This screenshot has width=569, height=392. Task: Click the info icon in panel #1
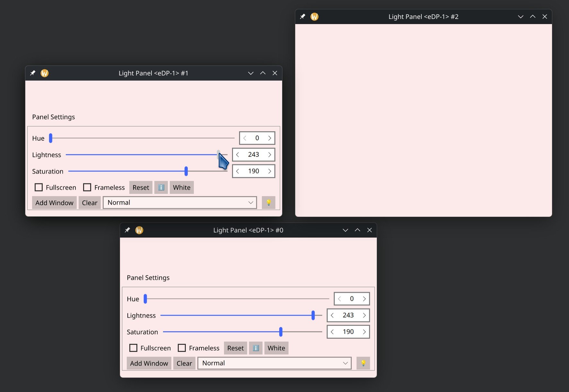(x=161, y=187)
